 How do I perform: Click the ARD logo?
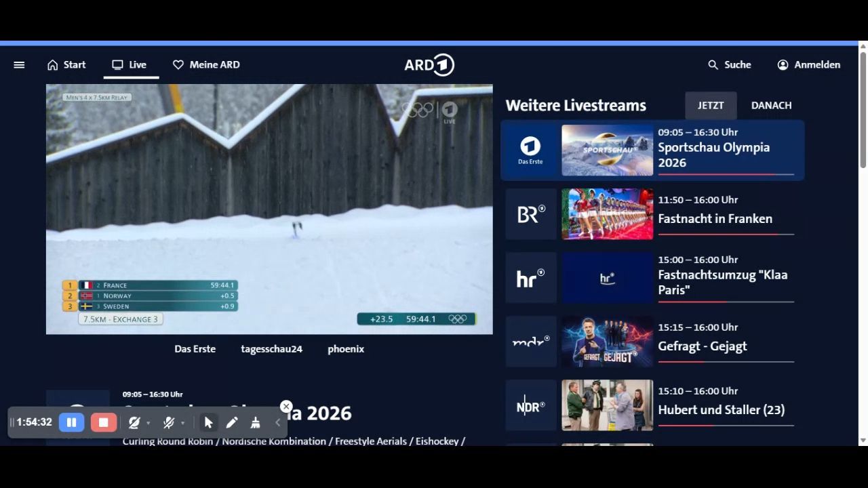coord(429,65)
